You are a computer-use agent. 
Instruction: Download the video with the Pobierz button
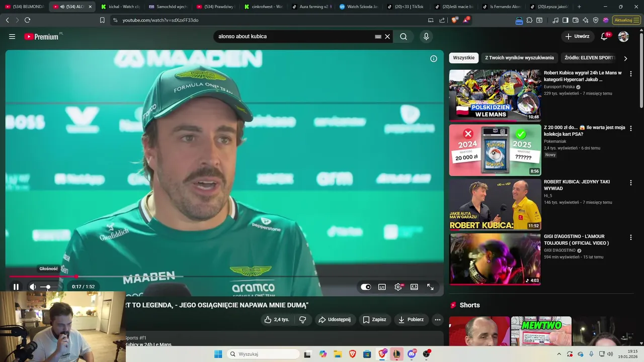[x=411, y=320]
